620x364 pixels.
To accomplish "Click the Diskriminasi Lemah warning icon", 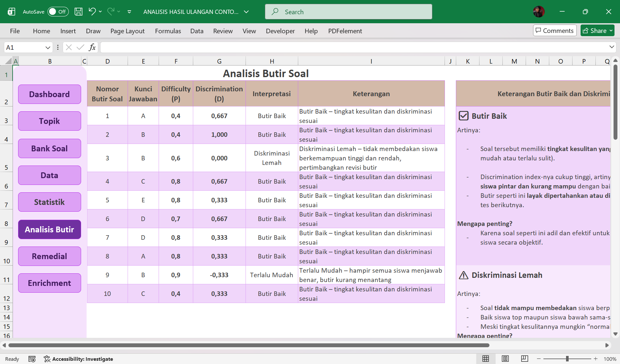I will coord(463,275).
